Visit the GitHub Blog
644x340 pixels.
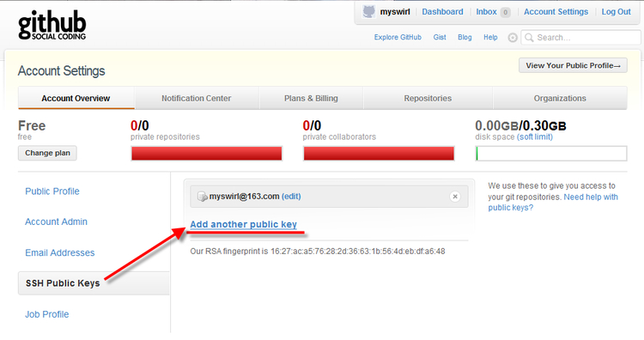click(465, 38)
